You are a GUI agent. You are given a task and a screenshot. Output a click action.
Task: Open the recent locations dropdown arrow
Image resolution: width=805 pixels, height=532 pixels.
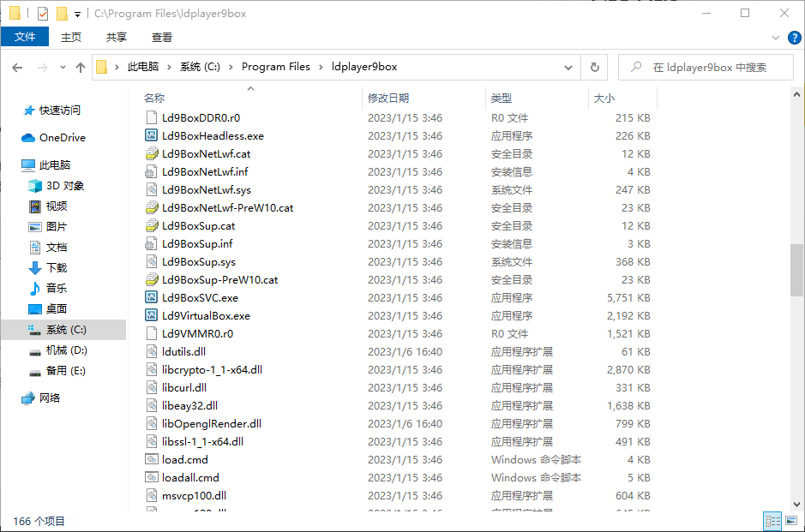tap(63, 68)
